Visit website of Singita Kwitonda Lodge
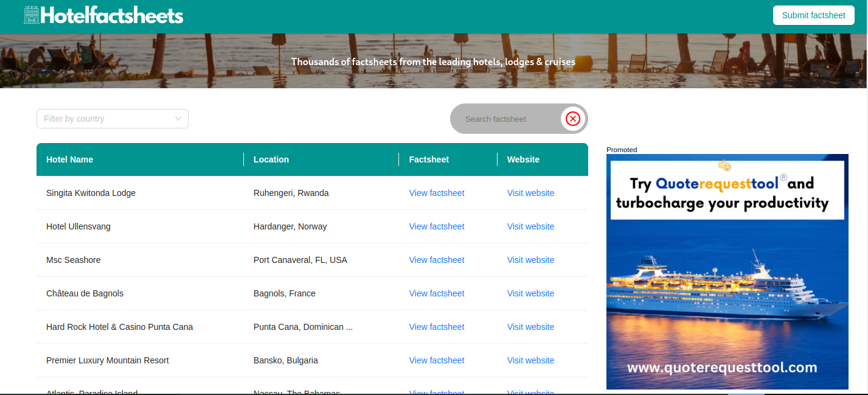Viewport: 868px width, 395px height. coord(530,193)
